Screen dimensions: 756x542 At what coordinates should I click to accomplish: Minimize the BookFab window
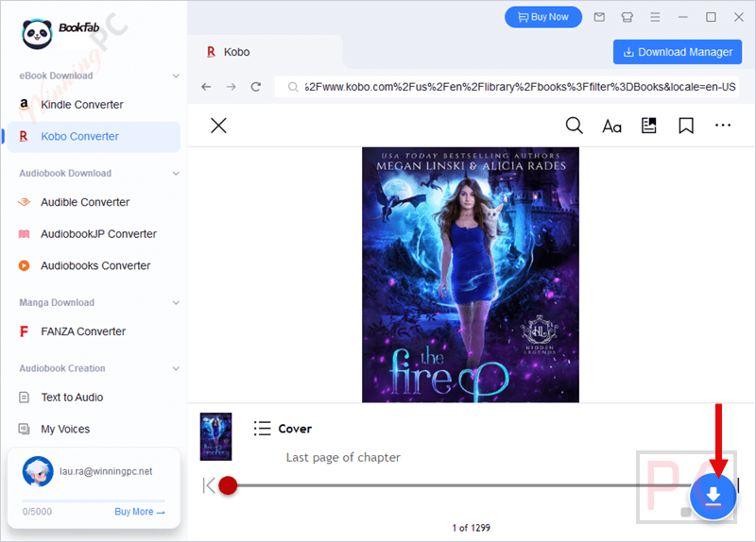(x=682, y=17)
